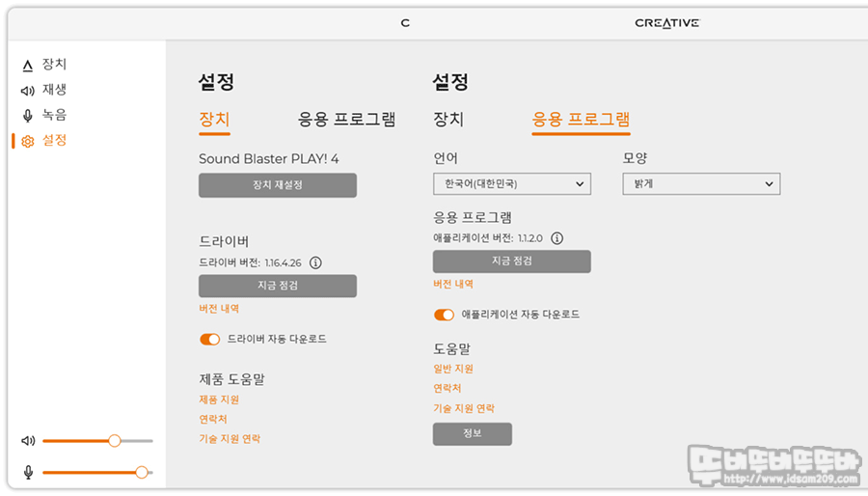The width and height of the screenshot is (868, 496).
Task: Open 기술 지원 연락 link under 제품 도움말
Action: pos(230,439)
